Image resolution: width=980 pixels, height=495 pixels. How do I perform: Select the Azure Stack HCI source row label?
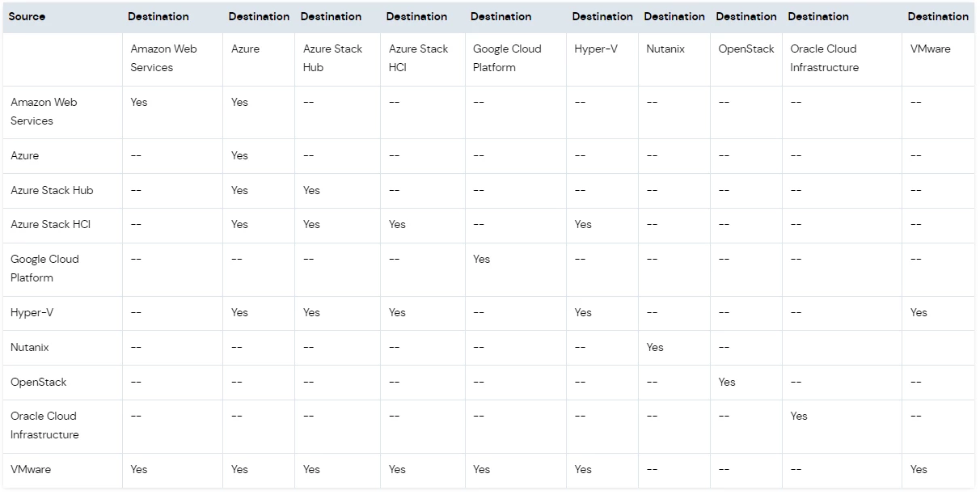pos(50,225)
